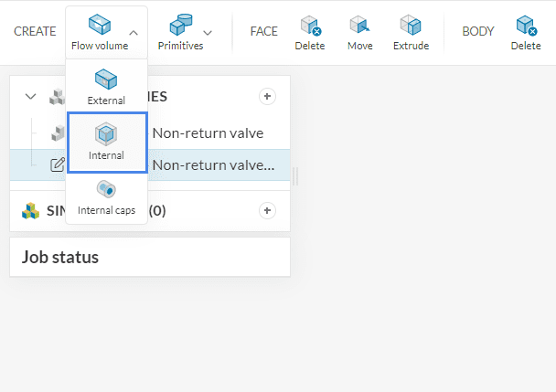Click the side panel resize handle

(x=295, y=175)
